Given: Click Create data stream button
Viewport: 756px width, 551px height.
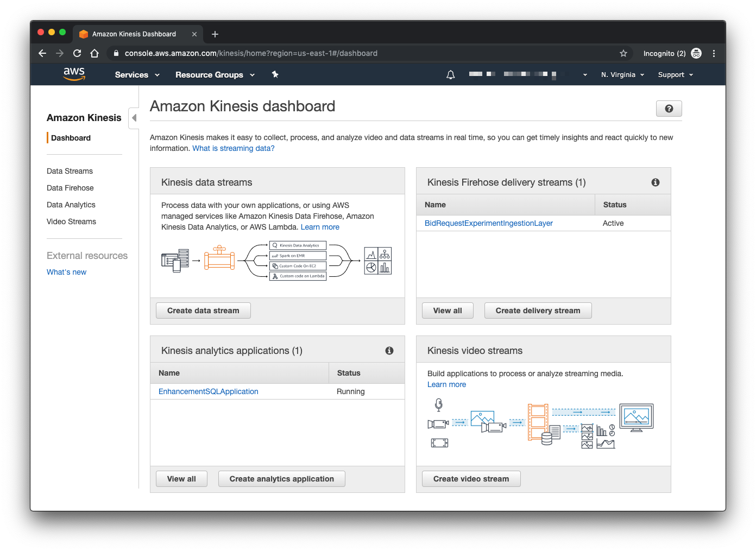Looking at the screenshot, I should point(203,311).
